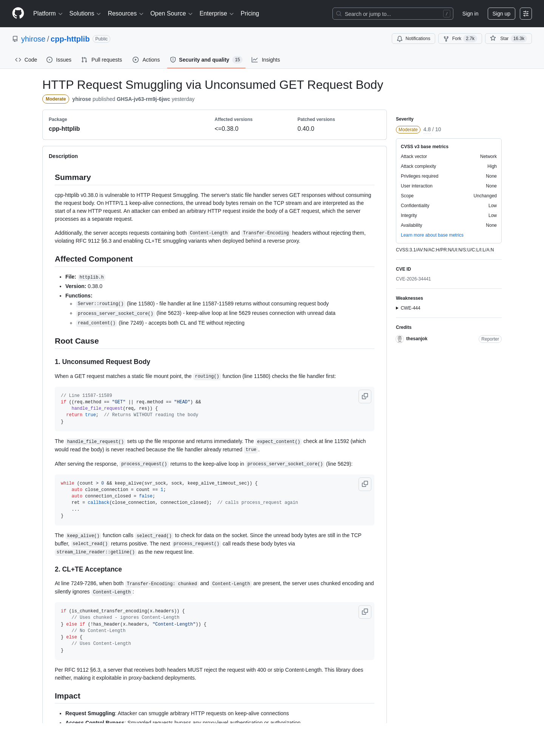Follow Learn more about base metrics link
The height and width of the screenshot is (756, 544).
tap(432, 235)
